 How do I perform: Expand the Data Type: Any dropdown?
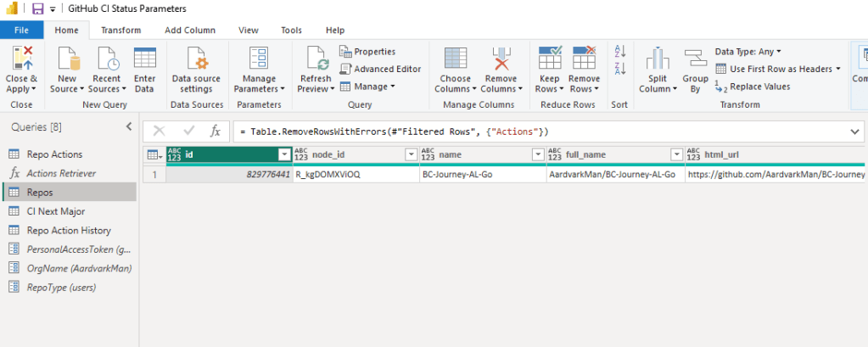pos(748,52)
